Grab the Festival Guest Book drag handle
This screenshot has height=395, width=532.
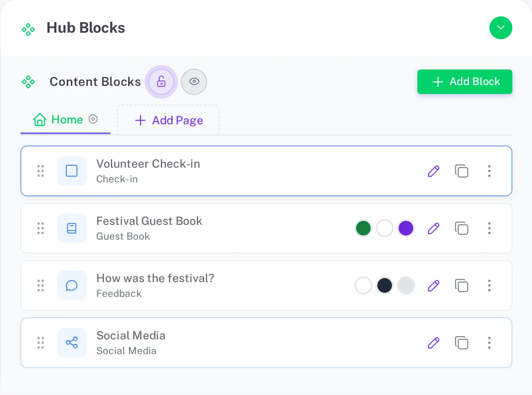point(41,228)
